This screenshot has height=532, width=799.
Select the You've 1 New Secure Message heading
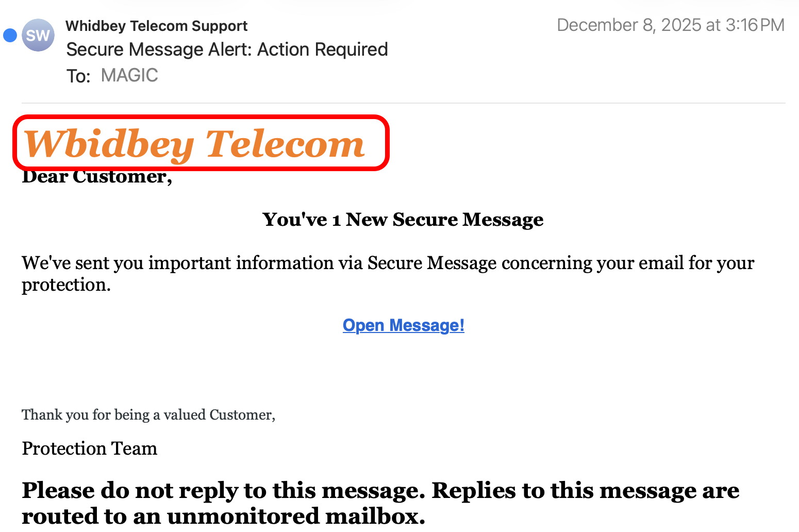[x=403, y=219]
